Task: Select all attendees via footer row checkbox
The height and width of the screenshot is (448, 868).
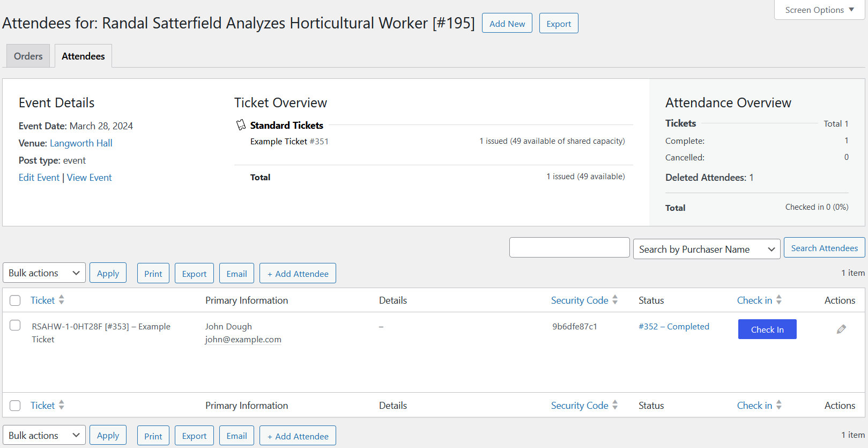Action: 15,406
